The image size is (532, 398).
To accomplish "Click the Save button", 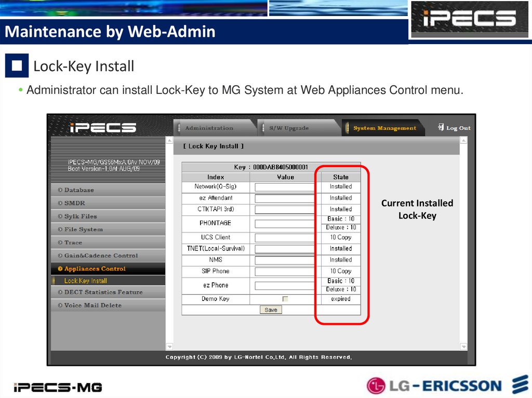I will (271, 310).
